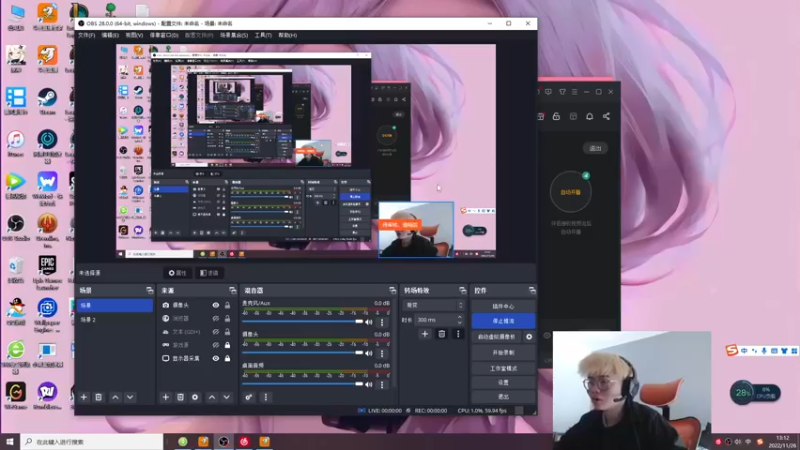Open OBS Studio desktop shortcut

(16, 228)
